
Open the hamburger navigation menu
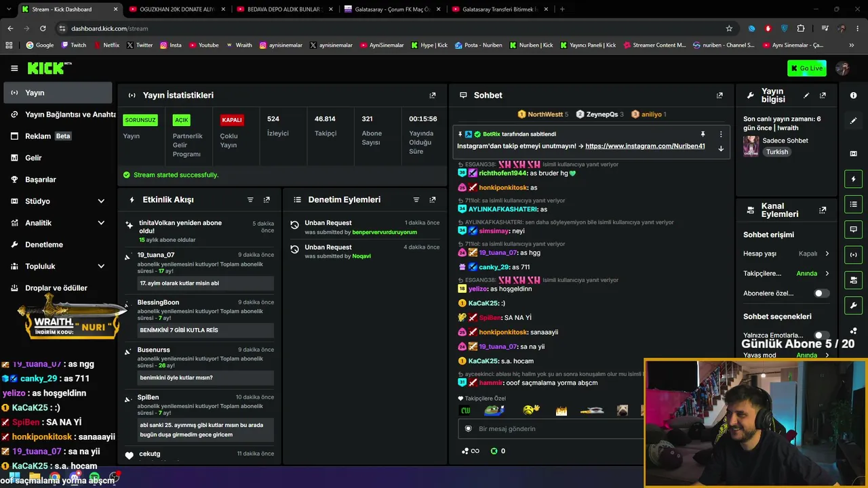pyautogui.click(x=14, y=68)
